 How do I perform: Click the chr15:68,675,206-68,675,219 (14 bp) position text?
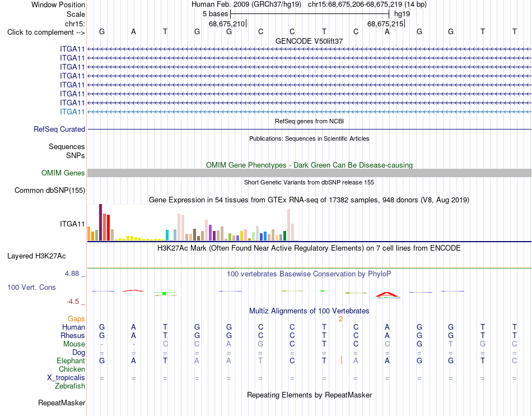pos(367,4)
